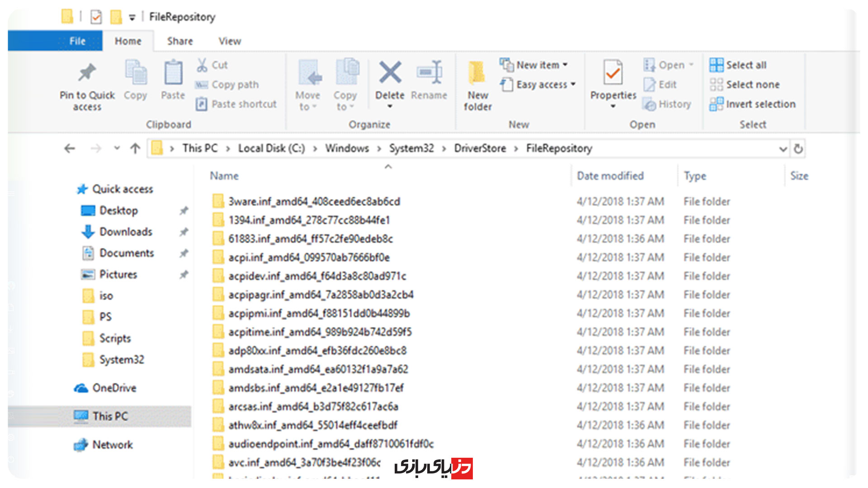The height and width of the screenshot is (488, 868).
Task: Click the Delete icon in the ribbon
Action: (390, 73)
